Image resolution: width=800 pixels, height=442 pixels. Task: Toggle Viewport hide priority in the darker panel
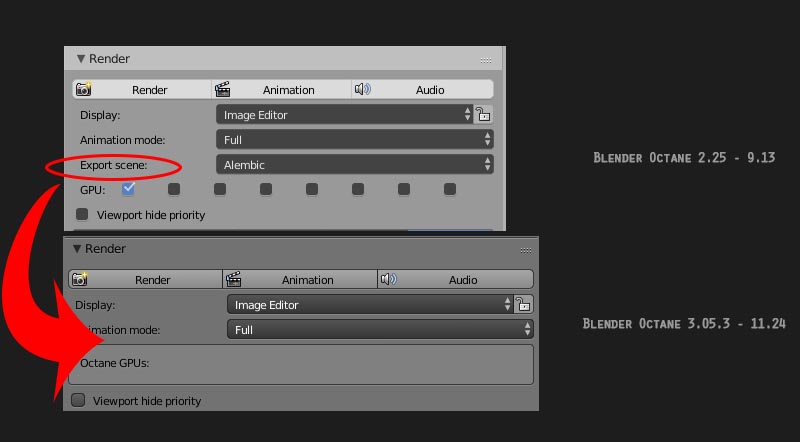point(78,400)
